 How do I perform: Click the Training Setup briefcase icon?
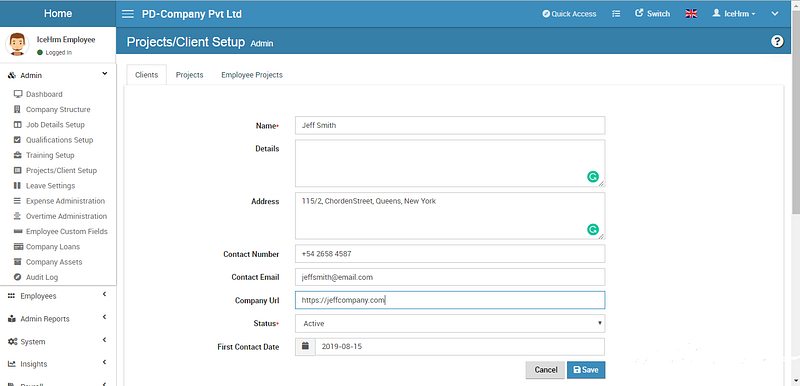point(17,155)
